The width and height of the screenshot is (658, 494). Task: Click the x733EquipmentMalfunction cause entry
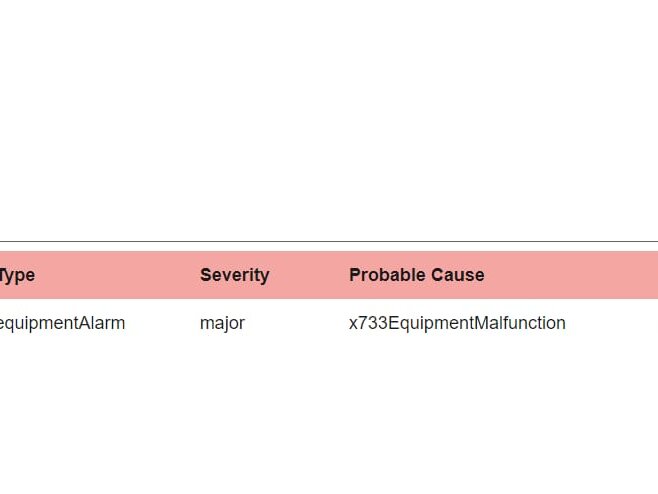point(457,323)
